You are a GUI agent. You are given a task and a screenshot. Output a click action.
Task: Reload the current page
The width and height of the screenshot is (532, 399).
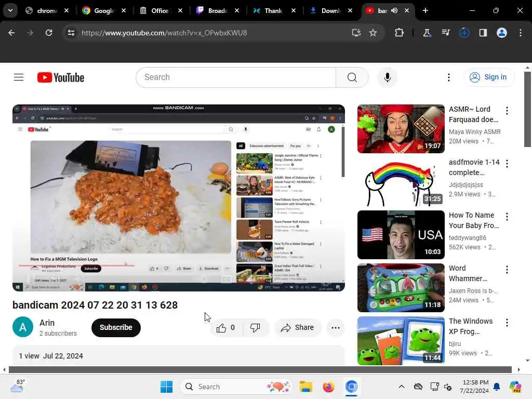(x=49, y=33)
